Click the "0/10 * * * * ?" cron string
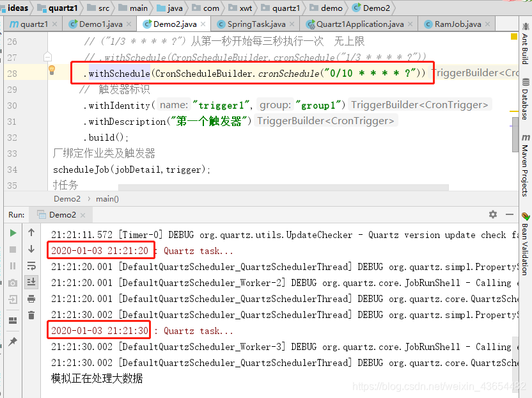 (370, 73)
